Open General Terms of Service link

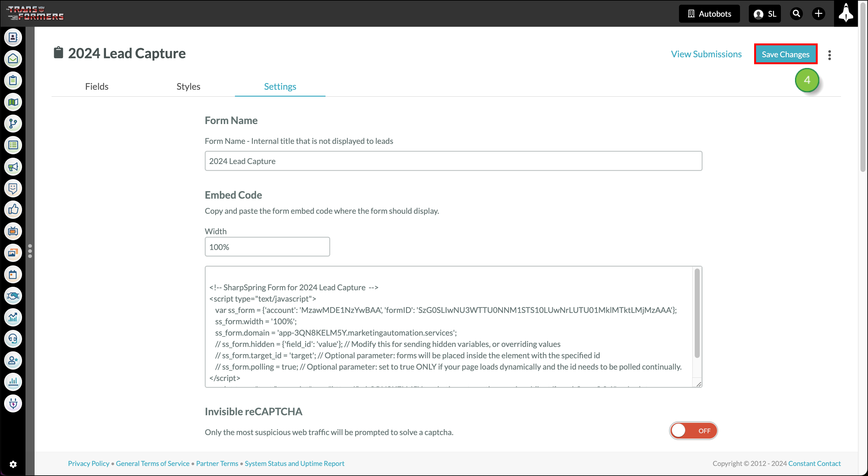coord(153,463)
